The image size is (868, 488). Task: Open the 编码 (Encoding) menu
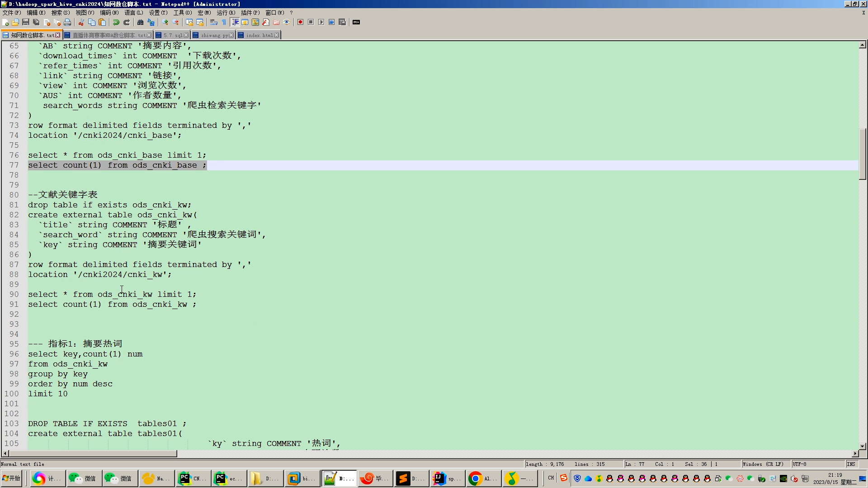[x=109, y=13]
